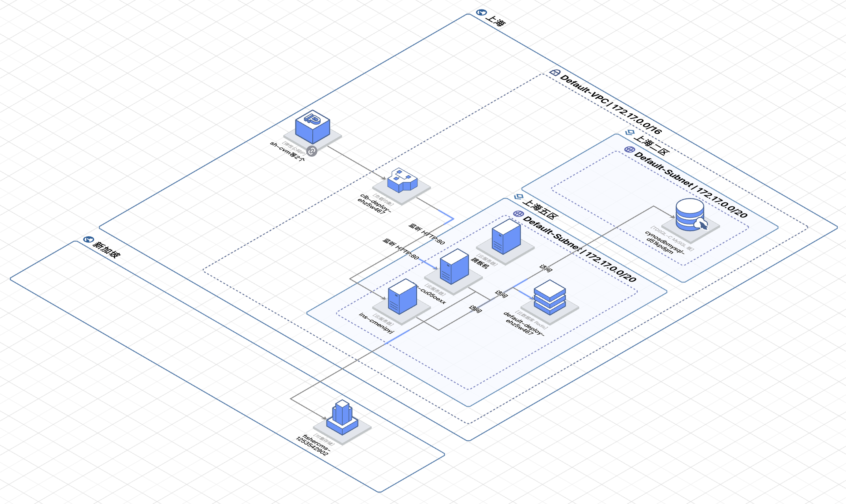The width and height of the screenshot is (846, 504).
Task: Click the subnet icon in 上海二区 Default-Subnet
Action: click(x=629, y=149)
